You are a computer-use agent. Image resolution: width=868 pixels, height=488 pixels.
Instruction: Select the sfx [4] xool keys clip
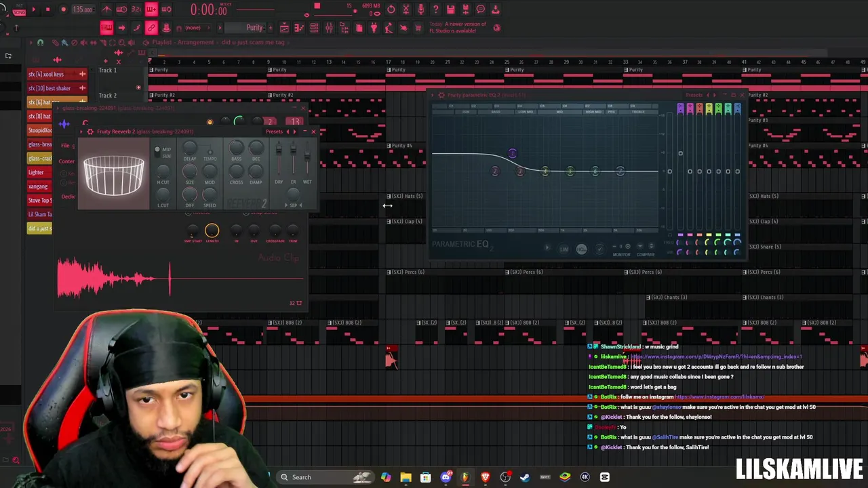pos(57,74)
